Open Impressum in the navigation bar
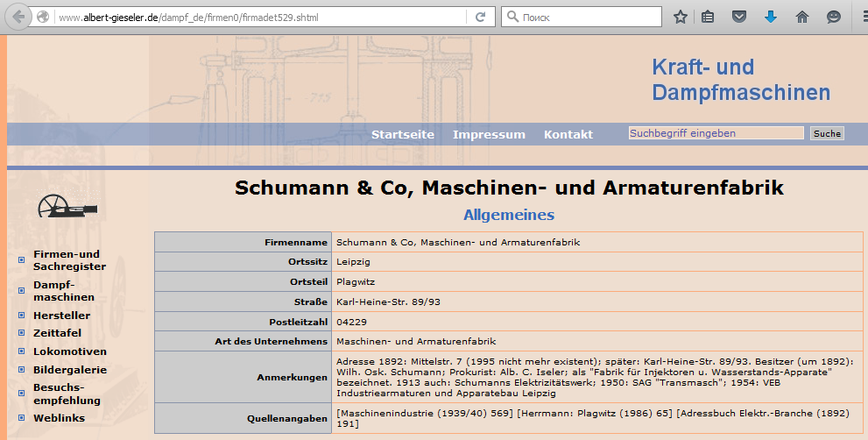Screen dimensions: 868x440 point(489,135)
